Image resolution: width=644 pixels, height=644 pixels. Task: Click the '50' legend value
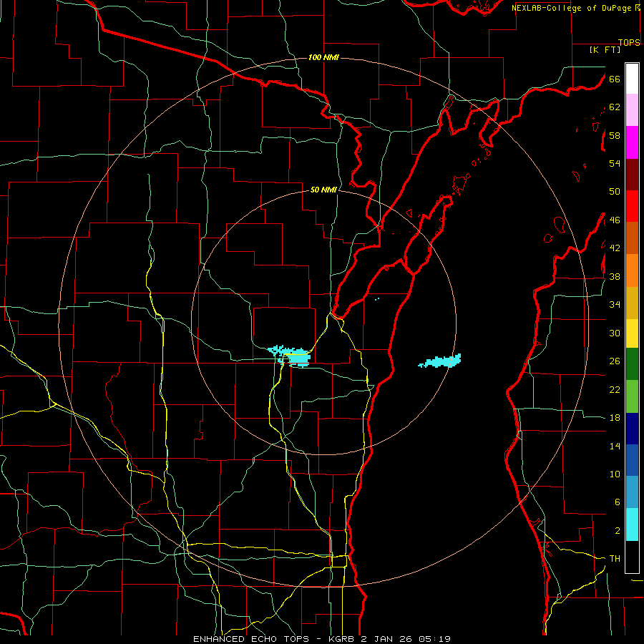615,192
